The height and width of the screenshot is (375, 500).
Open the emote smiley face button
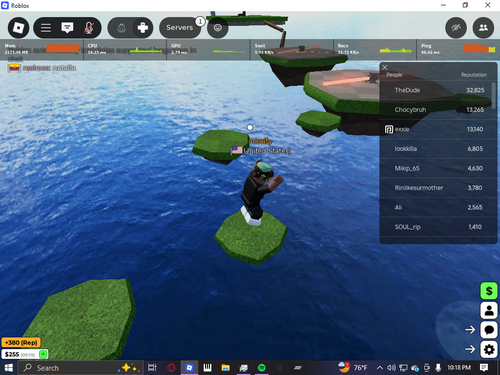tap(218, 28)
